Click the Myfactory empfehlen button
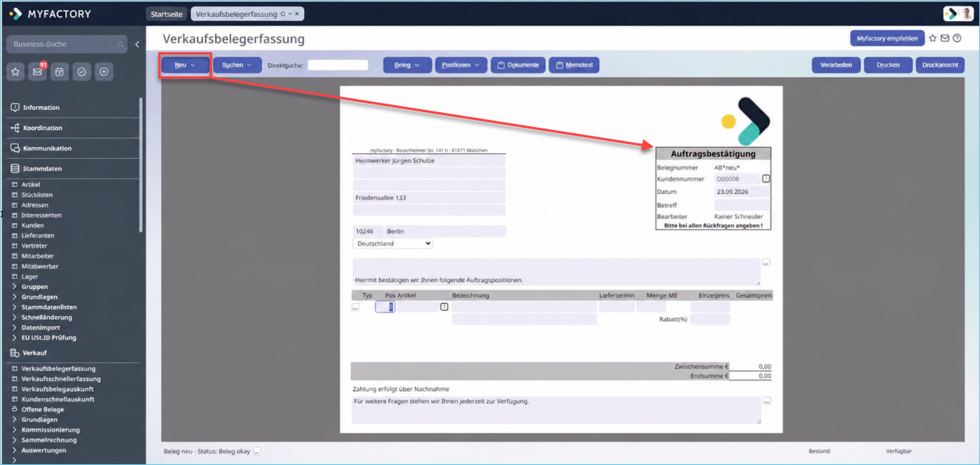Viewport: 980px width, 465px height. [887, 38]
